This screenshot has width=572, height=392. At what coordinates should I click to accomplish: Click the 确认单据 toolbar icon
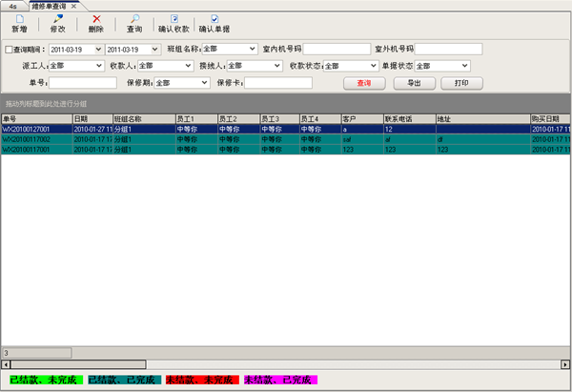[214, 19]
